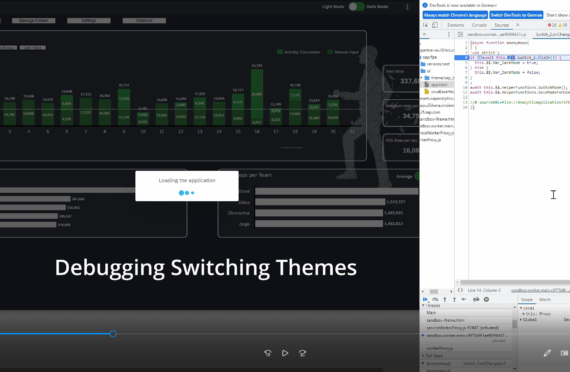Collapse the Local scope entry

(x=521, y=308)
